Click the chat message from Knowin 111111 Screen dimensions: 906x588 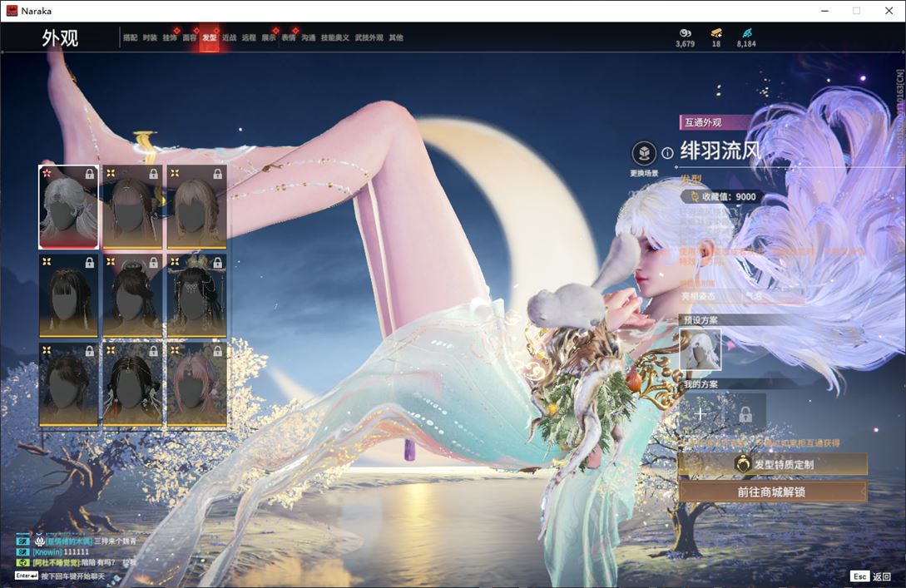[x=53, y=552]
